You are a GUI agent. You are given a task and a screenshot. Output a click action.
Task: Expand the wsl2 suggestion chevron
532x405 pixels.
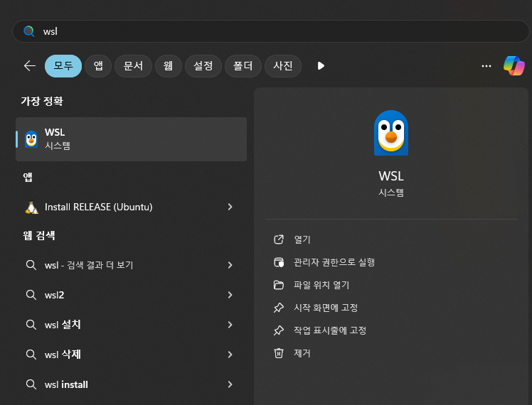(230, 295)
